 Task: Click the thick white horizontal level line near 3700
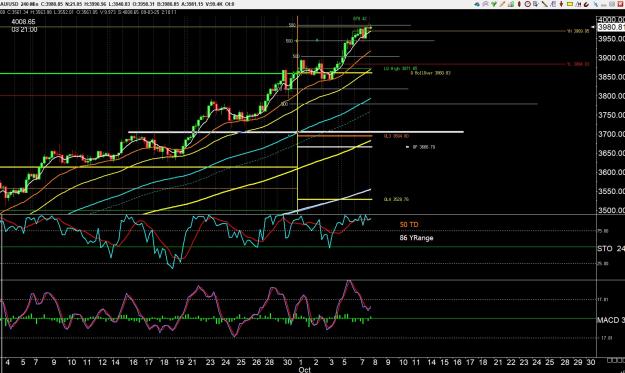tap(296, 132)
